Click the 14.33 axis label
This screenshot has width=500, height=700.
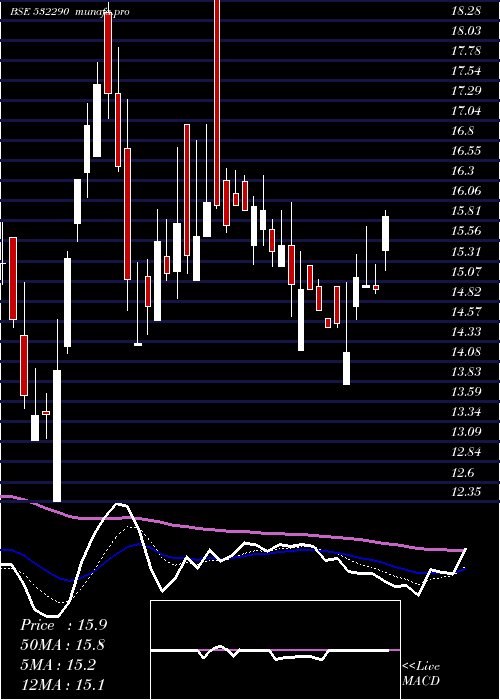(466, 332)
